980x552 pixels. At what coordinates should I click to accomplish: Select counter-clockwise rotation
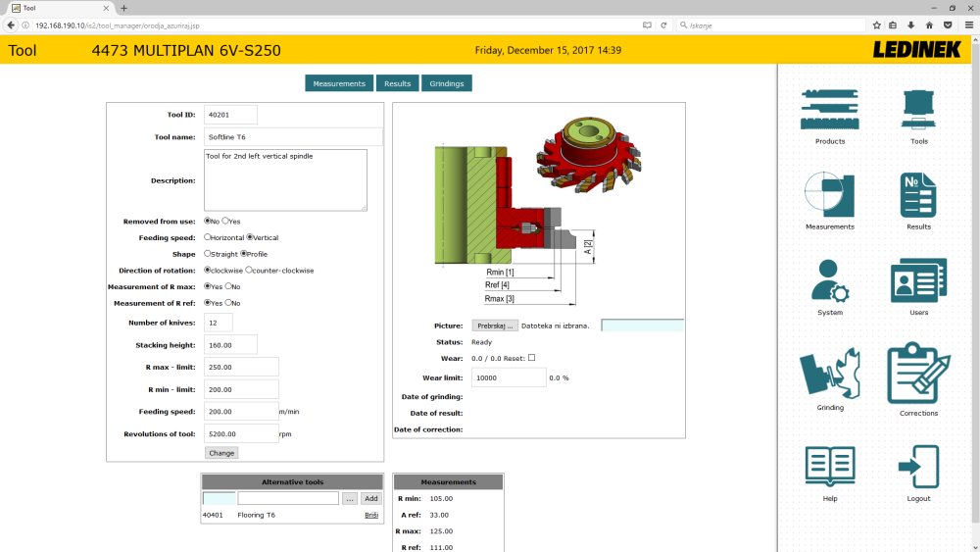pyautogui.click(x=249, y=270)
